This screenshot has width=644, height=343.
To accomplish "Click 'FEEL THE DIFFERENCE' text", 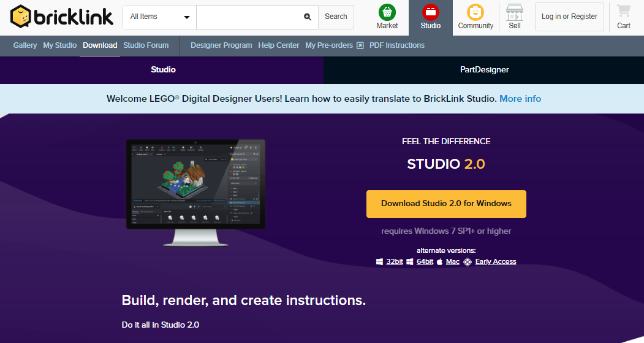I will (446, 142).
